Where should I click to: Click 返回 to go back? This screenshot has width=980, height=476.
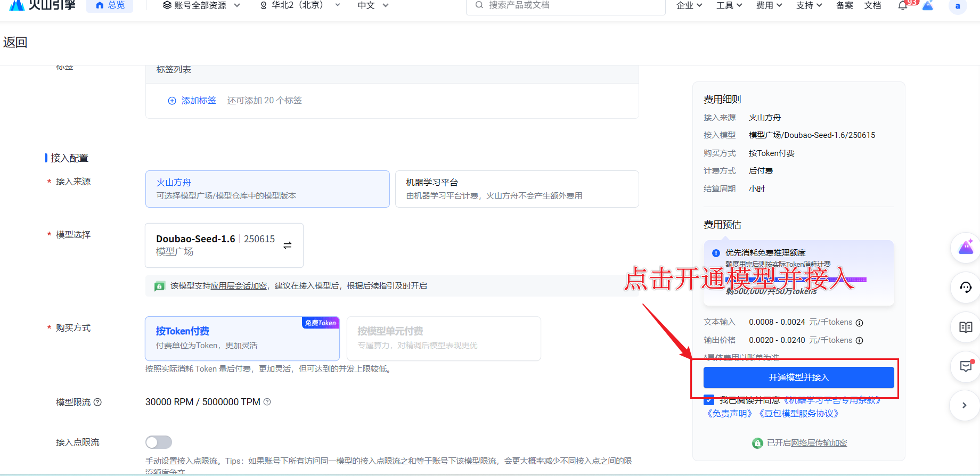click(15, 43)
